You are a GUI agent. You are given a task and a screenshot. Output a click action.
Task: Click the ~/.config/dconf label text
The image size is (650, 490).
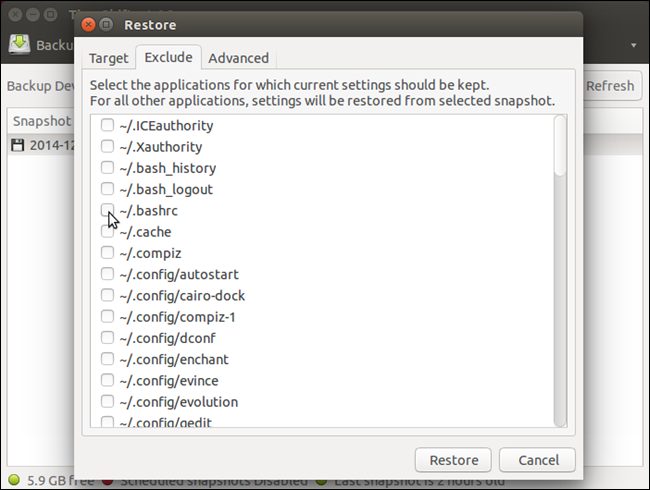pyautogui.click(x=167, y=338)
